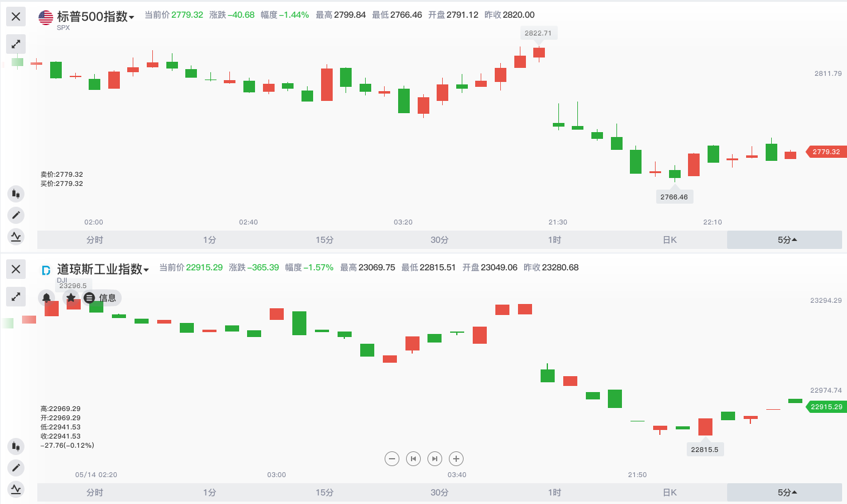Switch 标普500指数 chart to 1分 tab
The image size is (847, 504).
pyautogui.click(x=210, y=240)
